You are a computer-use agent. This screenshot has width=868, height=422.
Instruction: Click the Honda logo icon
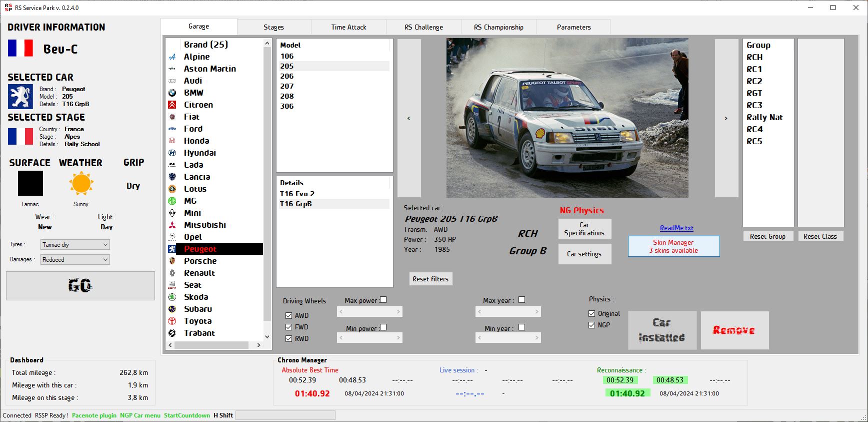(x=172, y=141)
